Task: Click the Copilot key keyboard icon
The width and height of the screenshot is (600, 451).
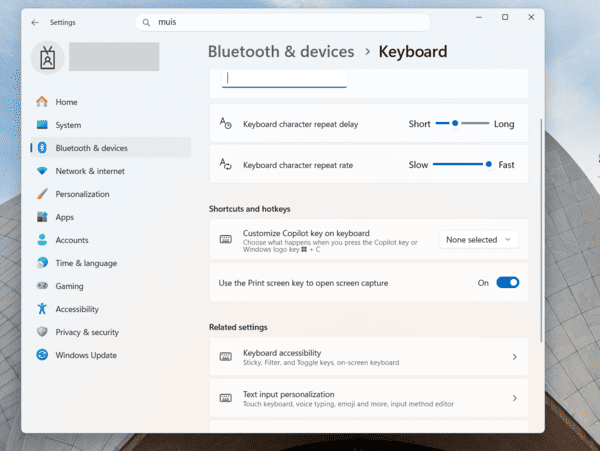Action: pyautogui.click(x=226, y=239)
